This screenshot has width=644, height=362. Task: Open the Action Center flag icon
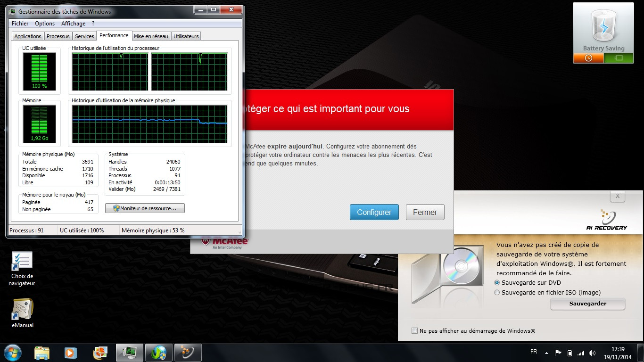(558, 353)
